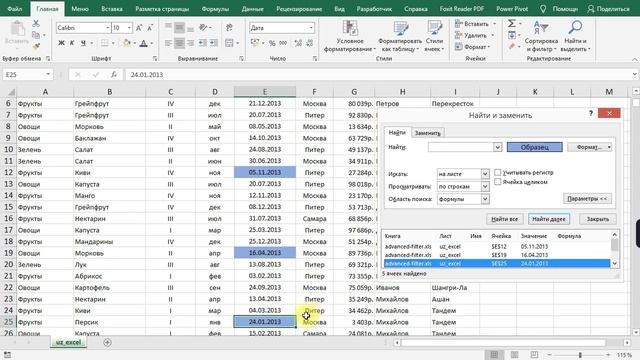Click the wrap text icon
The image size is (640, 360).
(x=229, y=28)
